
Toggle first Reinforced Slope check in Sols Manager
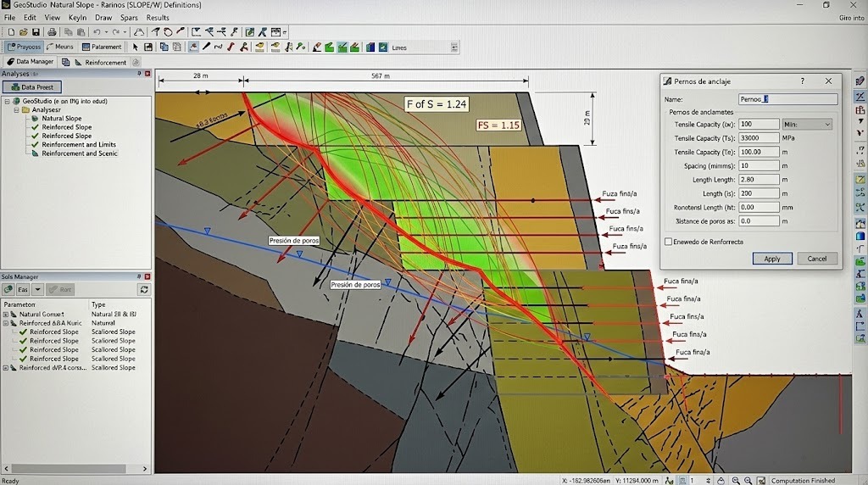point(23,332)
